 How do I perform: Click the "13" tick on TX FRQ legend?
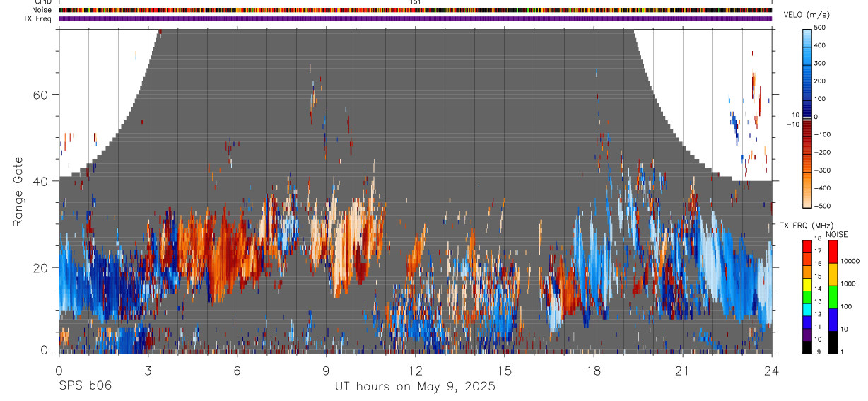click(x=819, y=301)
